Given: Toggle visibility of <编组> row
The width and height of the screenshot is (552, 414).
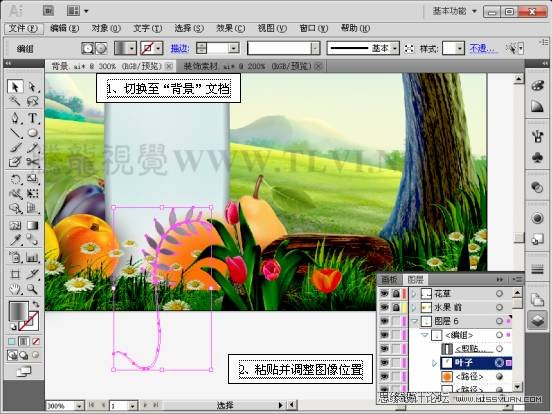Looking at the screenshot, I should [384, 335].
